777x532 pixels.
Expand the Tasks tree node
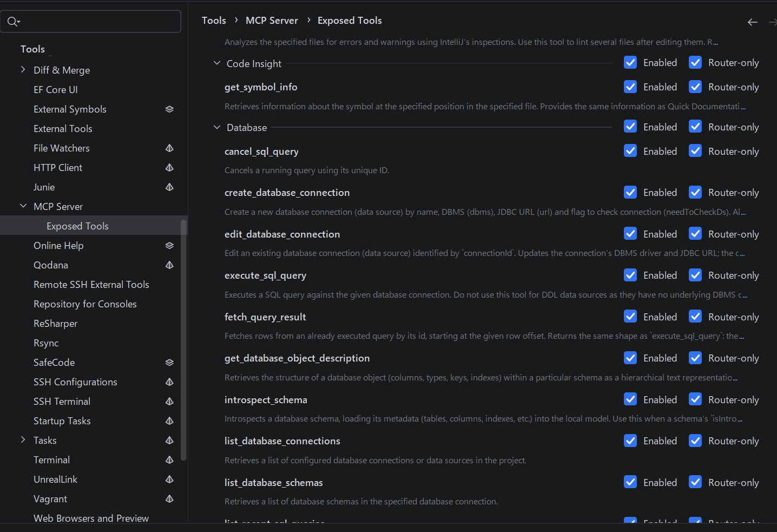(x=23, y=440)
